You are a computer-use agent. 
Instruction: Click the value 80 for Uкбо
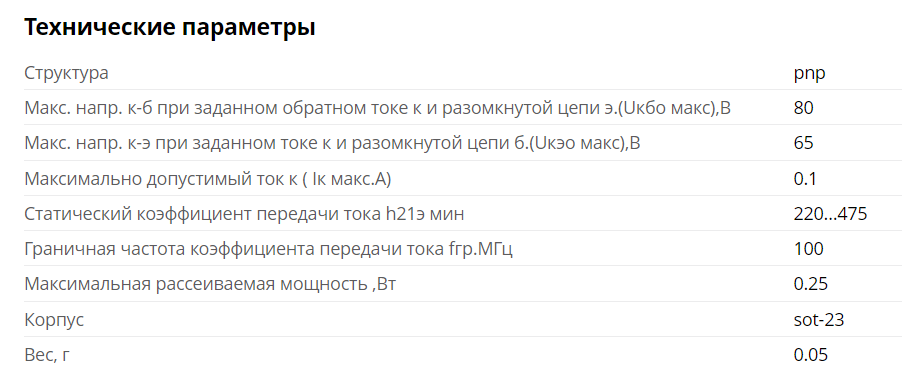804,108
